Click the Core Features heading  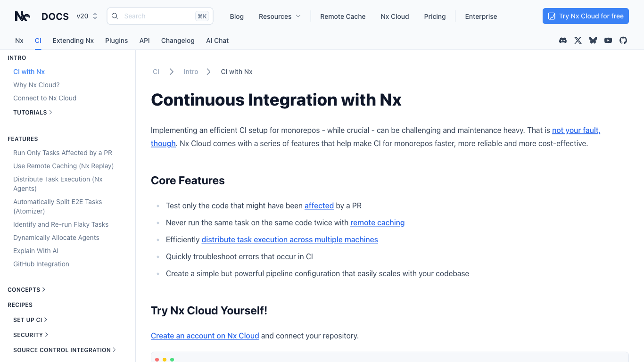click(x=188, y=181)
